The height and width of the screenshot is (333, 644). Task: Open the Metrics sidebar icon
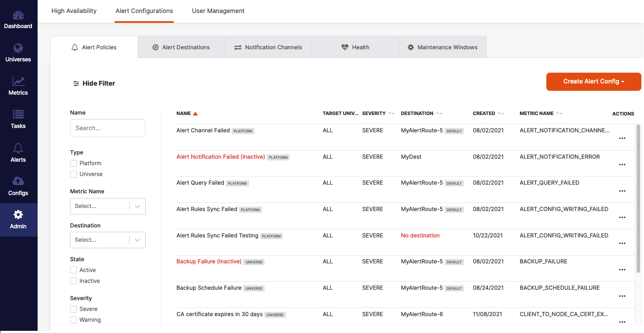pos(18,86)
